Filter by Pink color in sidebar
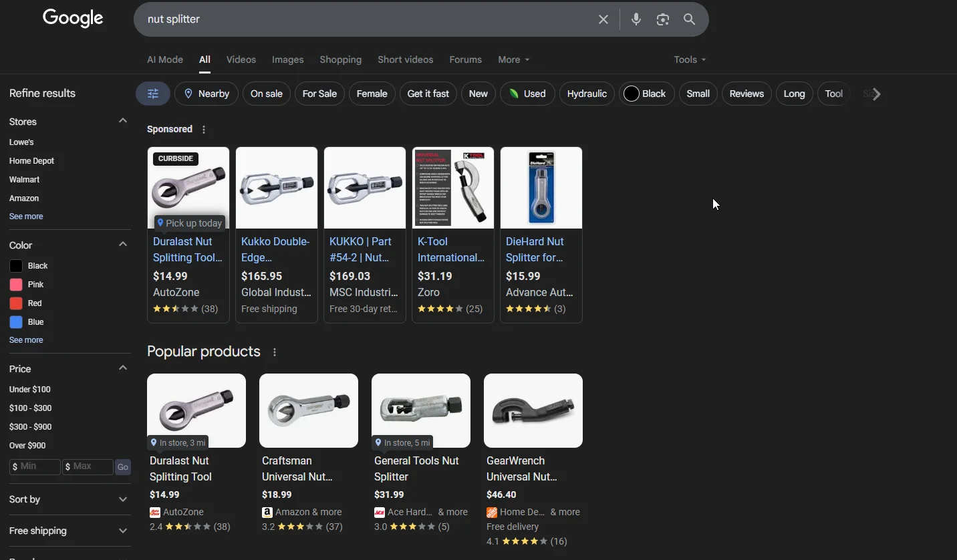The width and height of the screenshot is (957, 560). pyautogui.click(x=27, y=285)
